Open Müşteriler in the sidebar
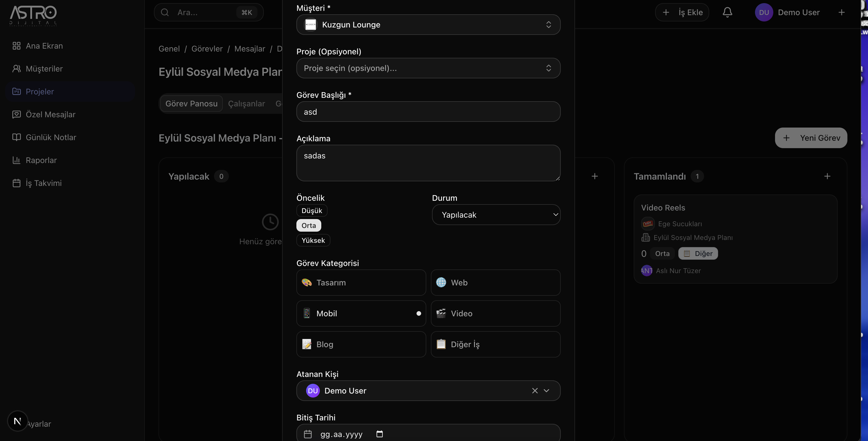Viewport: 868px width, 441px height. (x=44, y=69)
